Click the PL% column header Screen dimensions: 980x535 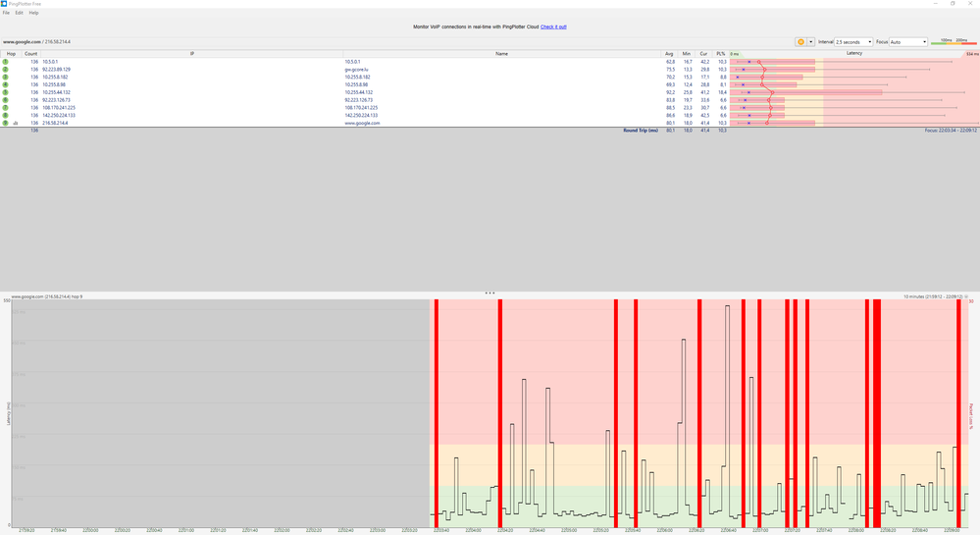pyautogui.click(x=721, y=54)
